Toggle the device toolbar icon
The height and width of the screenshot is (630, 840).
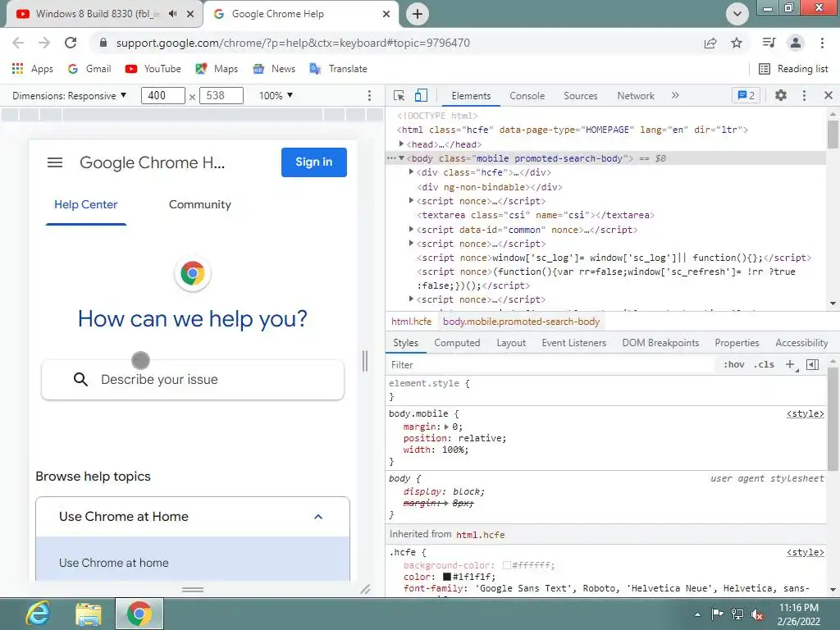coord(421,95)
